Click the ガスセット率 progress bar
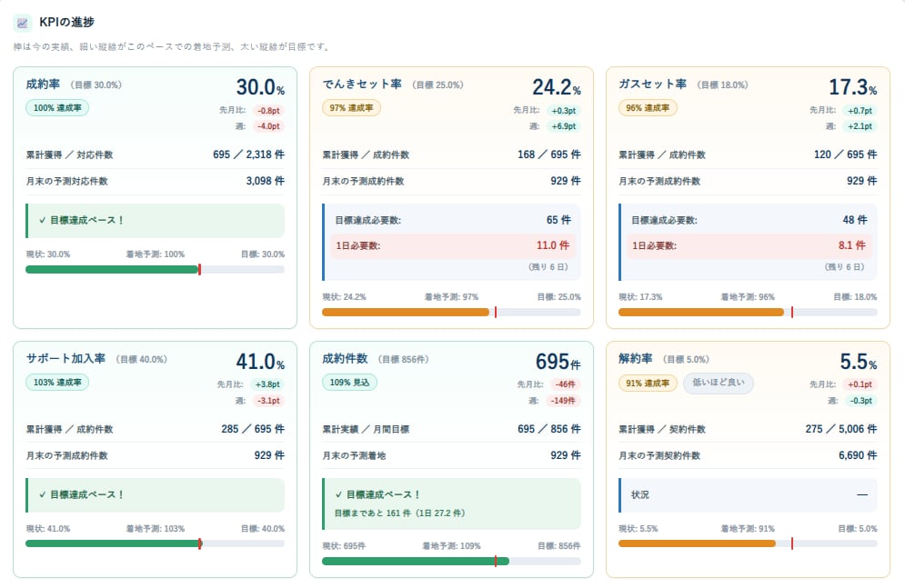Screen dimensions: 905x588 pyautogui.click(x=748, y=313)
